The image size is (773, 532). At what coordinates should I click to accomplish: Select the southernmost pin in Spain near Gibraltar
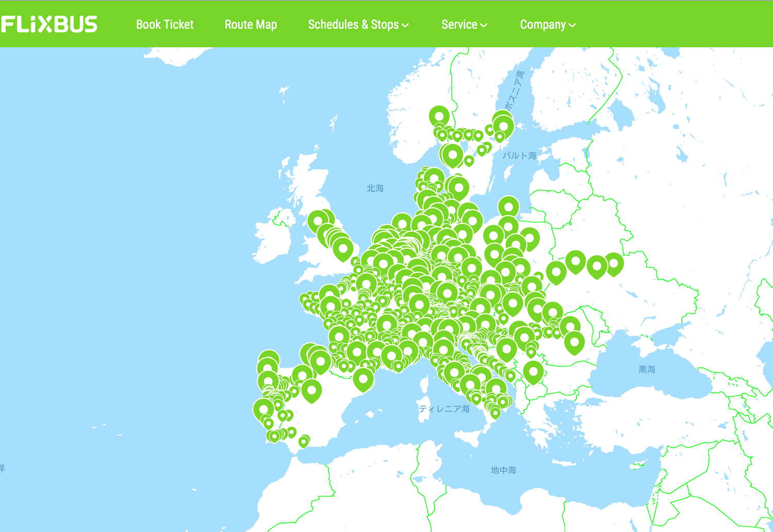tap(304, 442)
